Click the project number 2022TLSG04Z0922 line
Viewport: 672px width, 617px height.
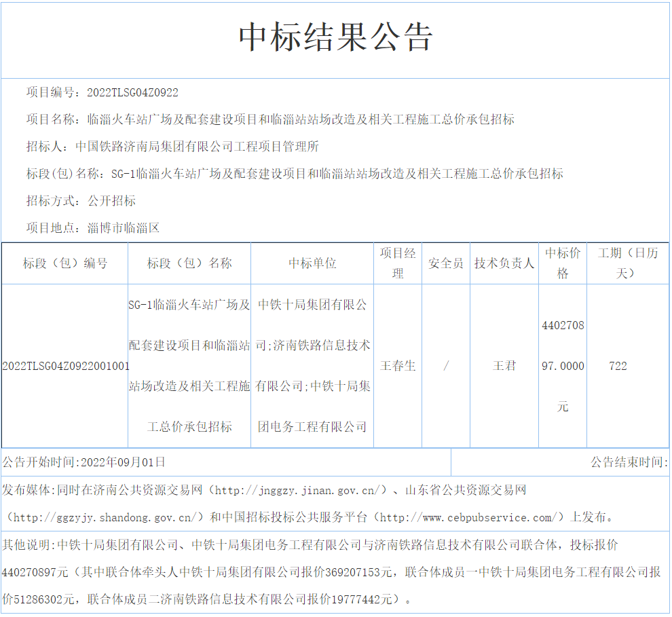(x=102, y=92)
